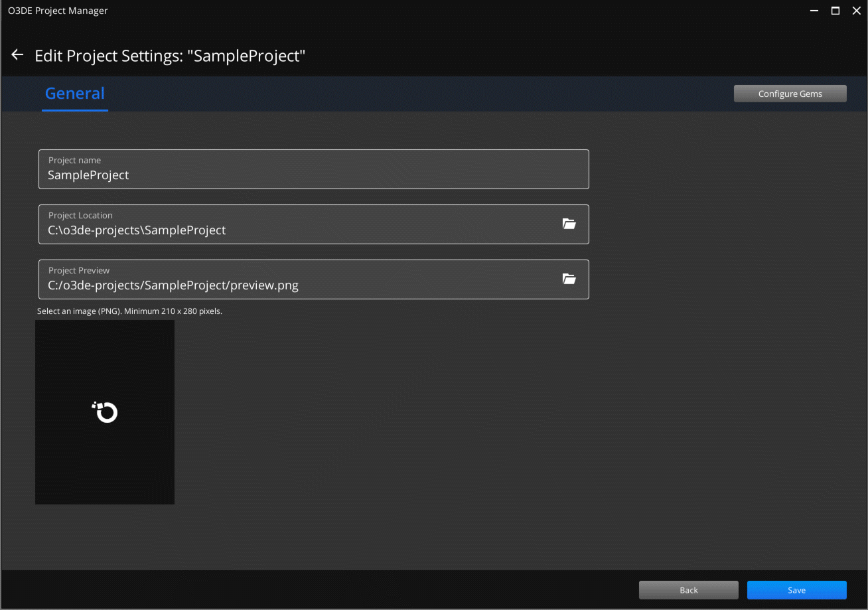Click the O3DE Project Manager title bar
Image resolution: width=868 pixels, height=610 pixels.
tap(398, 10)
